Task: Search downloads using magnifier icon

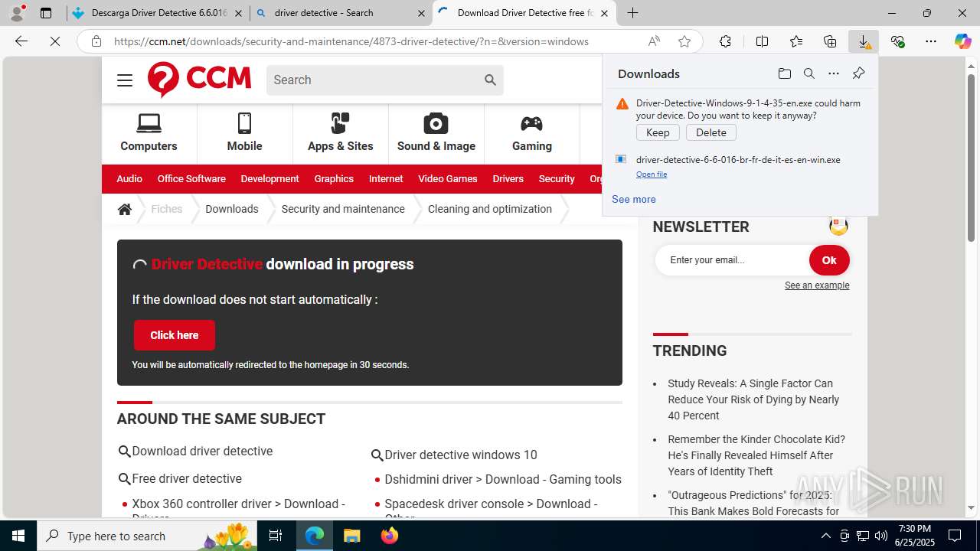Action: (x=808, y=73)
